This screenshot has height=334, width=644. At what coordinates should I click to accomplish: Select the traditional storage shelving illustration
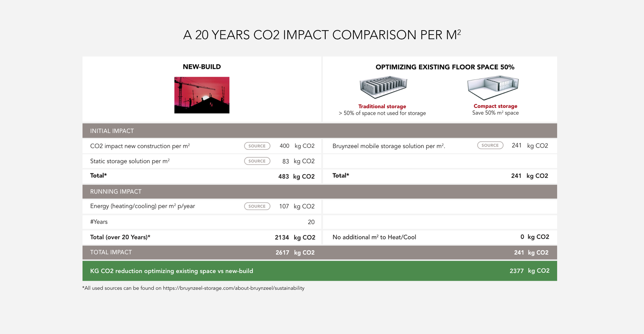[x=383, y=87]
